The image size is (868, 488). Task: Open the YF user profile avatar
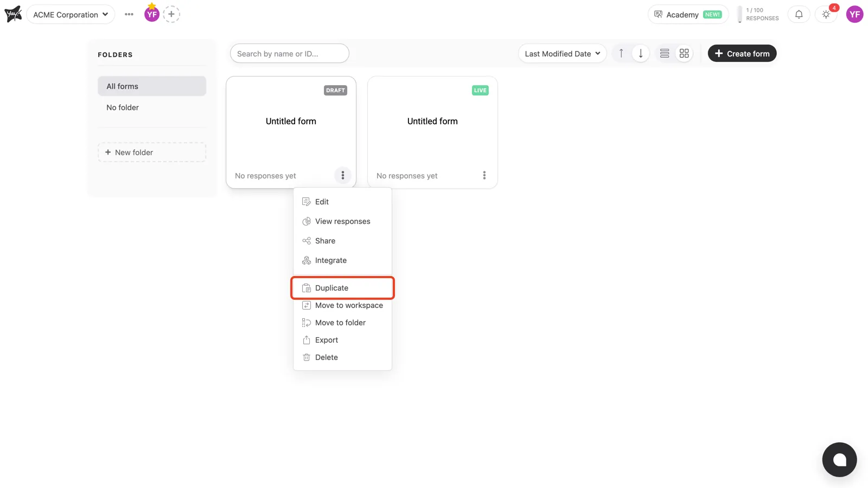pyautogui.click(x=854, y=15)
